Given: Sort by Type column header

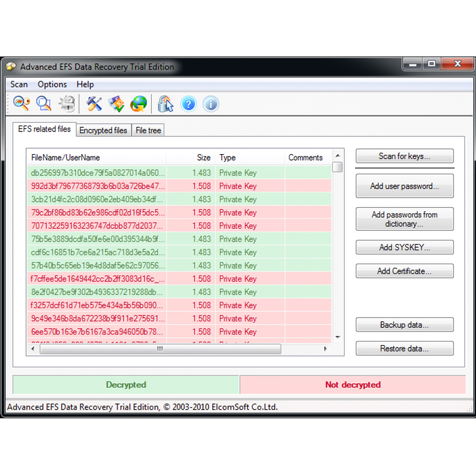Looking at the screenshot, I should [250, 158].
